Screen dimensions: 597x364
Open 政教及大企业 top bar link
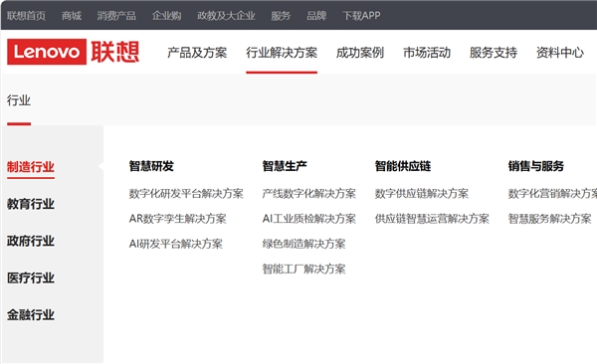(226, 16)
